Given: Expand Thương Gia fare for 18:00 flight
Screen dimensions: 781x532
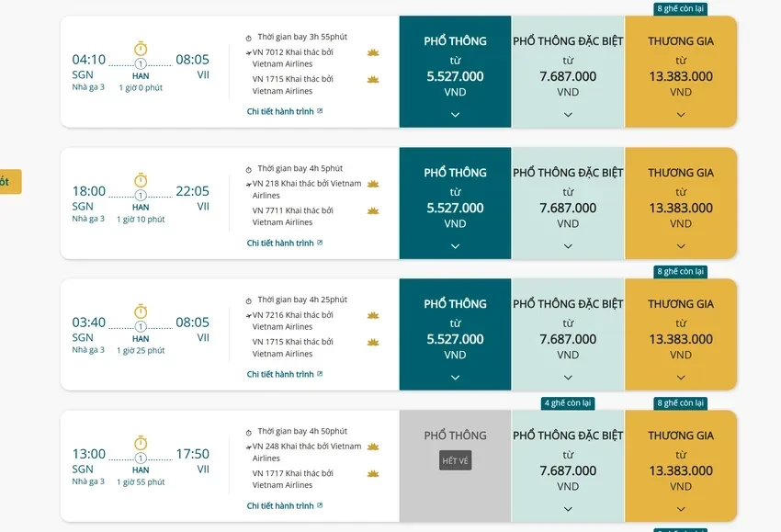Looking at the screenshot, I should pyautogui.click(x=681, y=246).
